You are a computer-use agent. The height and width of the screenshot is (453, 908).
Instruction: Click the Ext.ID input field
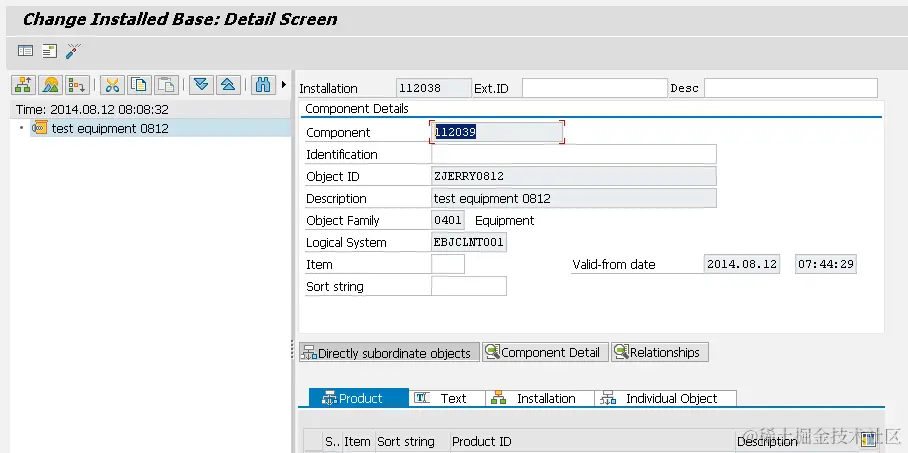(595, 88)
